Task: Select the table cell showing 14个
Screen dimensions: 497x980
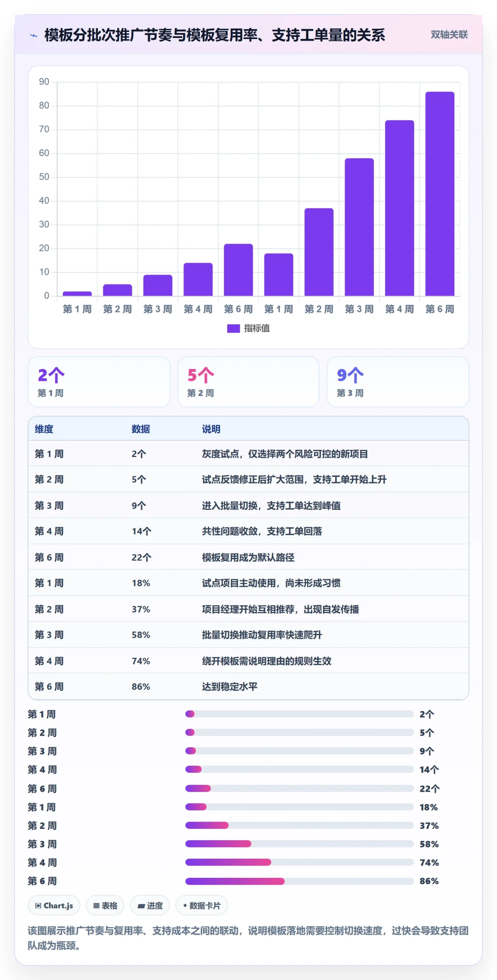Action: [x=142, y=531]
